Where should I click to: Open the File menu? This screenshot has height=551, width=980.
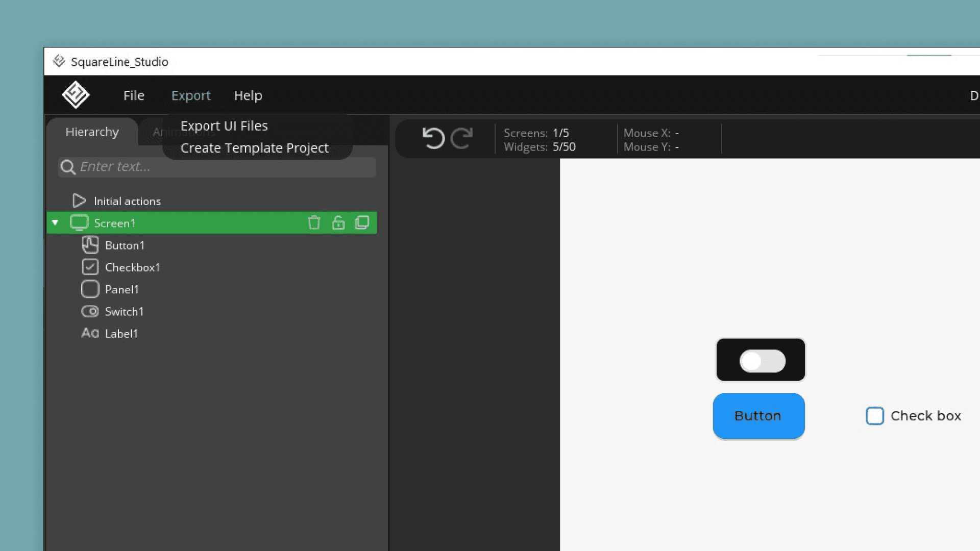pos(134,95)
